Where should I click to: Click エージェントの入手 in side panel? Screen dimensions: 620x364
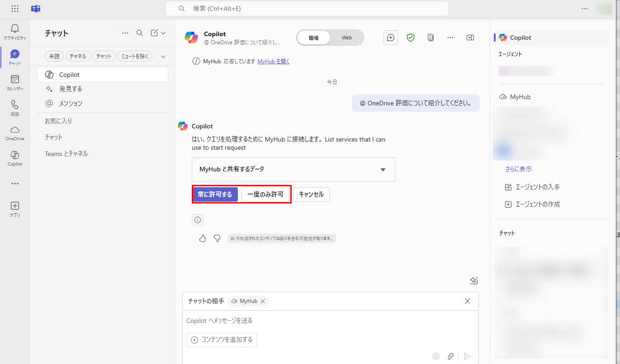(532, 187)
